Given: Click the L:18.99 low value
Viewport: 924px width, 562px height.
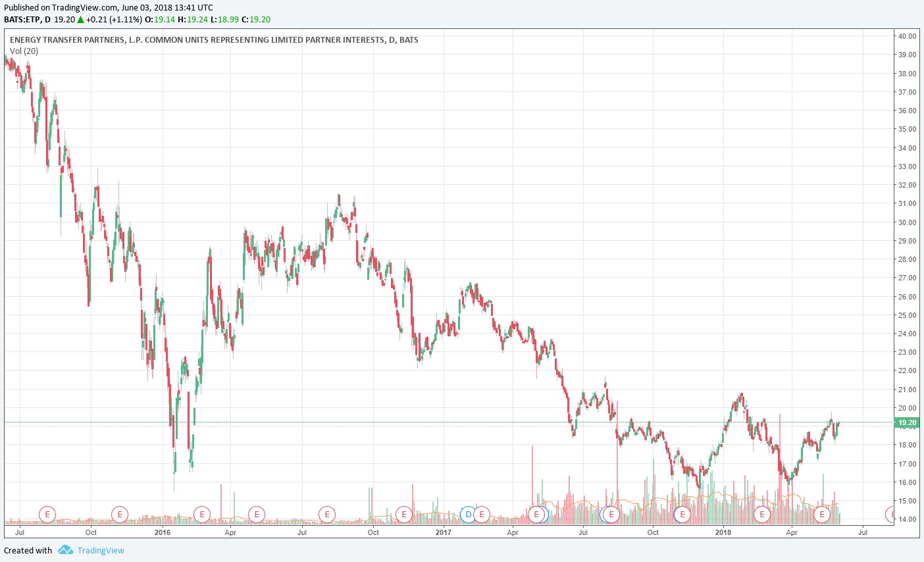Looking at the screenshot, I should point(225,20).
